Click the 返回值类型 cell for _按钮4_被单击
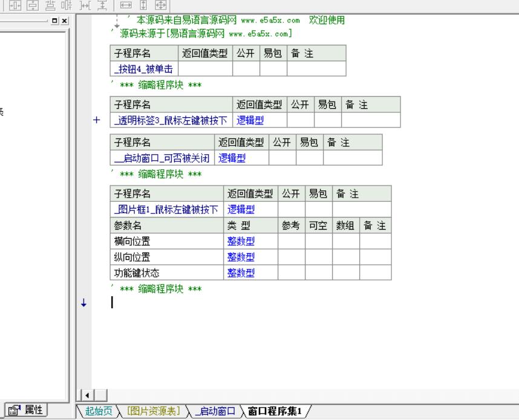Image resolution: width=519 pixels, height=420 pixels. pyautogui.click(x=205, y=69)
